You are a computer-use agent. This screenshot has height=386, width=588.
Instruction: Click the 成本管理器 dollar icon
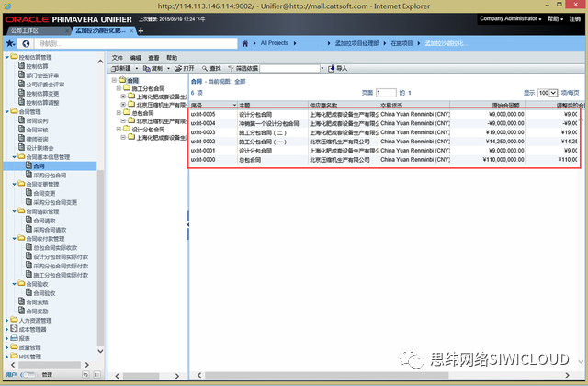14,329
